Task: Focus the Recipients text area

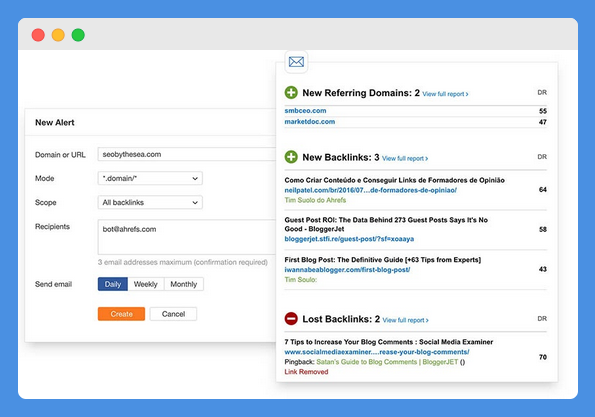Action: [x=187, y=237]
